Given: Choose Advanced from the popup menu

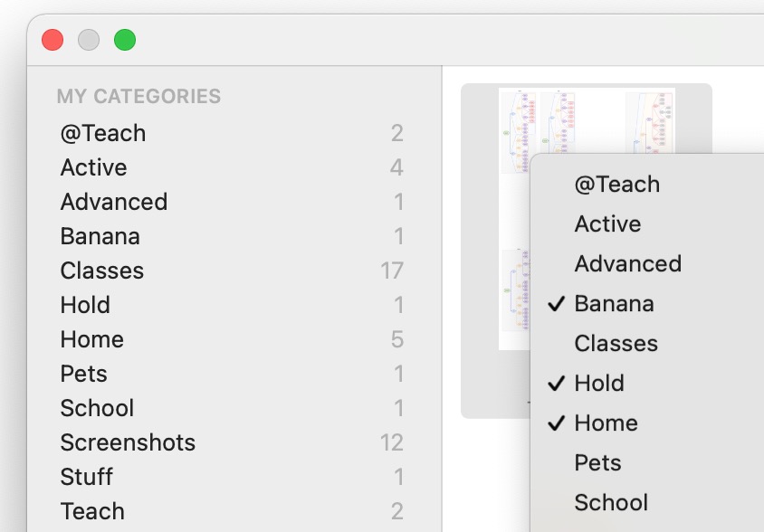Looking at the screenshot, I should tap(627, 264).
